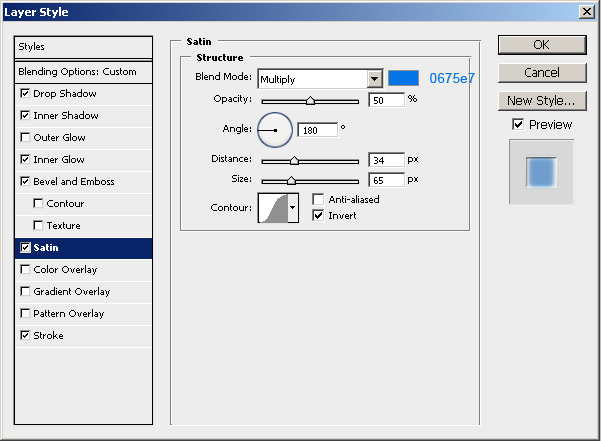The height and width of the screenshot is (441, 601).
Task: Enable the Outer Glow checkbox
Action: 25,138
